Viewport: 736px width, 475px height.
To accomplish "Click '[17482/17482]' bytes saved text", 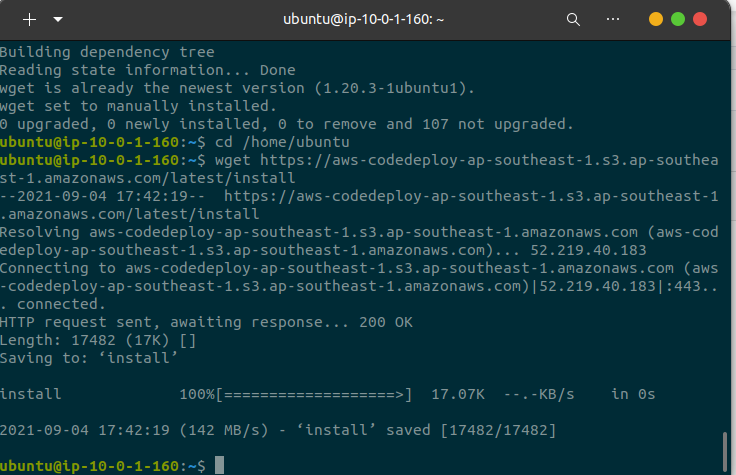I will [x=498, y=430].
